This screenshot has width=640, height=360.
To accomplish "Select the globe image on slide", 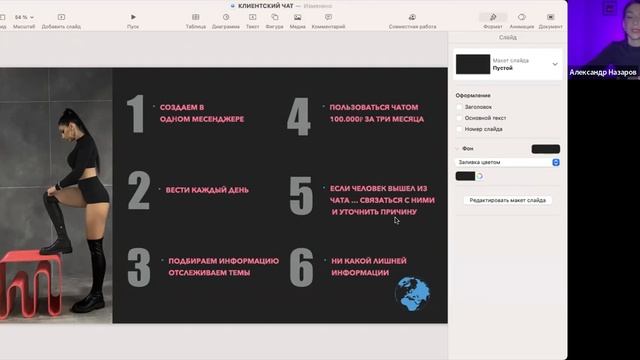I will [412, 293].
